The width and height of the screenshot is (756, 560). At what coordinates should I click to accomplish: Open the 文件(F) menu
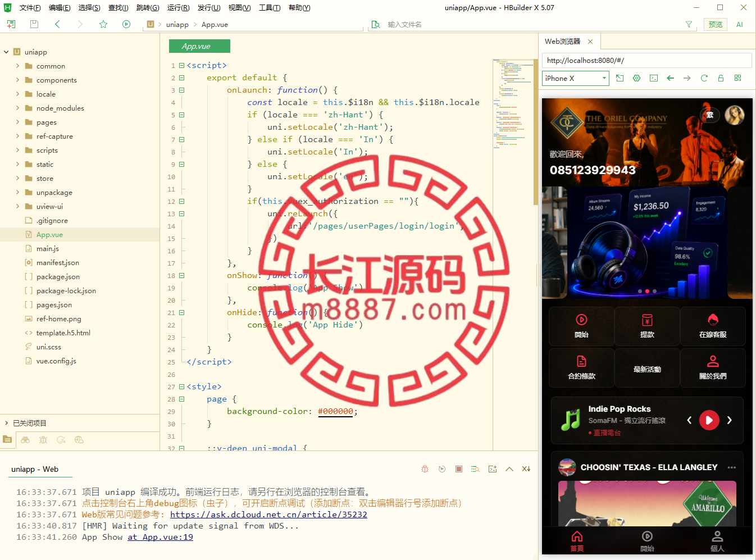point(30,8)
